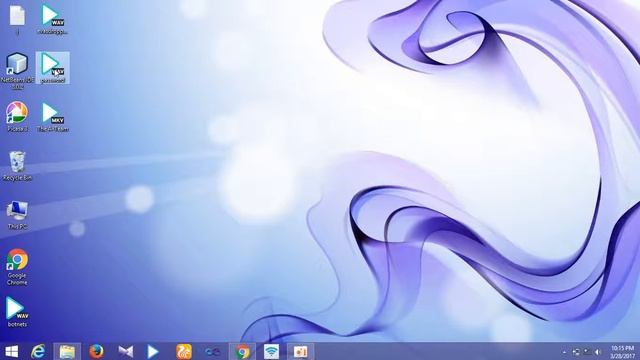Switch to Chrome in the taskbar
640x360 pixels.
pyautogui.click(x=242, y=351)
